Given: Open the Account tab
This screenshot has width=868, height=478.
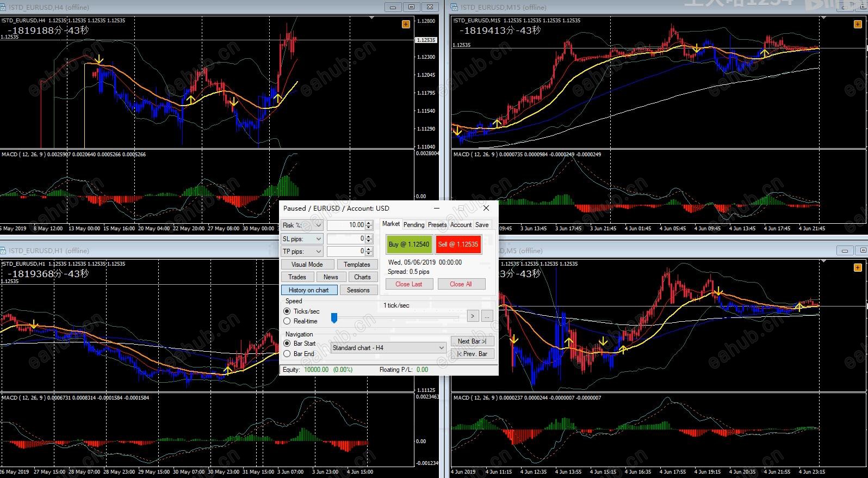Looking at the screenshot, I should [461, 224].
